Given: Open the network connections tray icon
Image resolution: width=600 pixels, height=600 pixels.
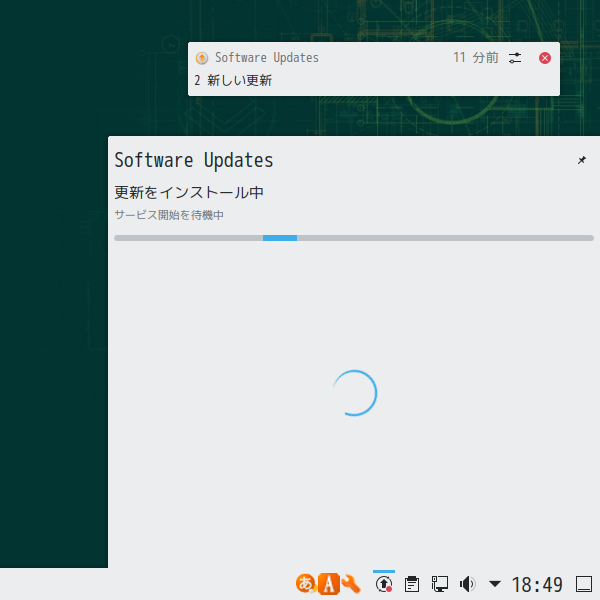Looking at the screenshot, I should point(440,584).
